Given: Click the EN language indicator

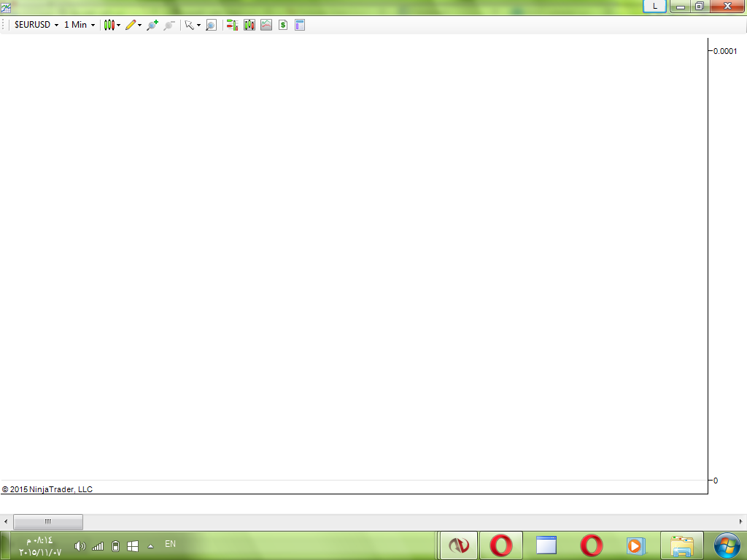Looking at the screenshot, I should (170, 544).
